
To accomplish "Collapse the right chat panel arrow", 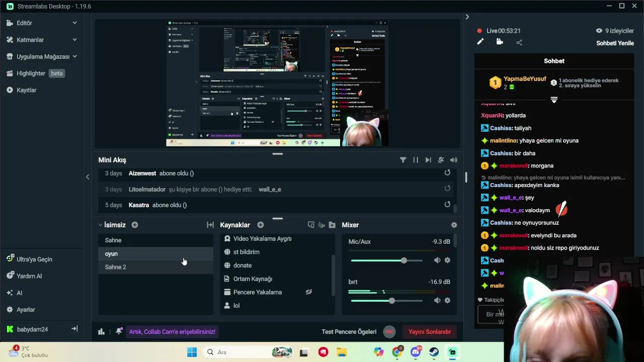I will pyautogui.click(x=467, y=17).
